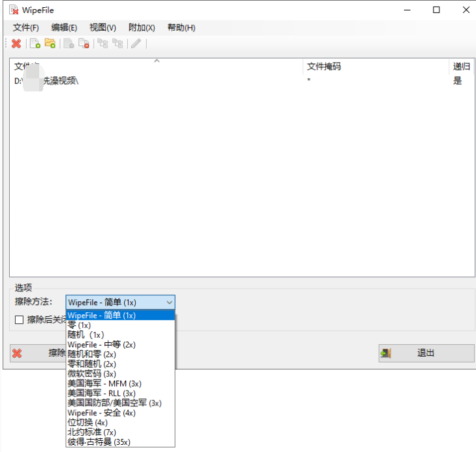Screen dimensions: 476x452
Task: Collapse the 擦除方法 combo box arrow
Action: point(169,302)
